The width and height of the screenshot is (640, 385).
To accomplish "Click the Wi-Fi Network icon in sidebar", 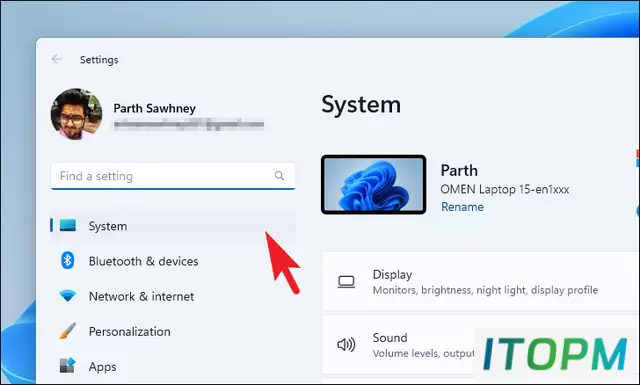I will (67, 296).
